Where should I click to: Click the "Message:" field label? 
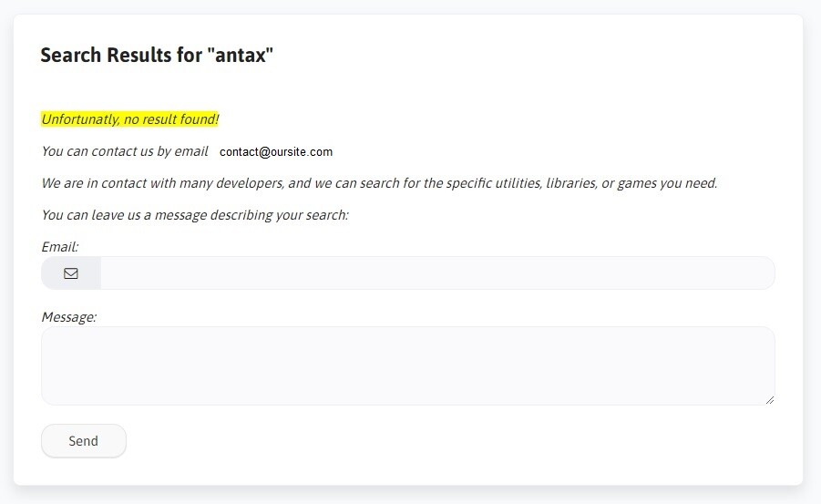tap(69, 317)
